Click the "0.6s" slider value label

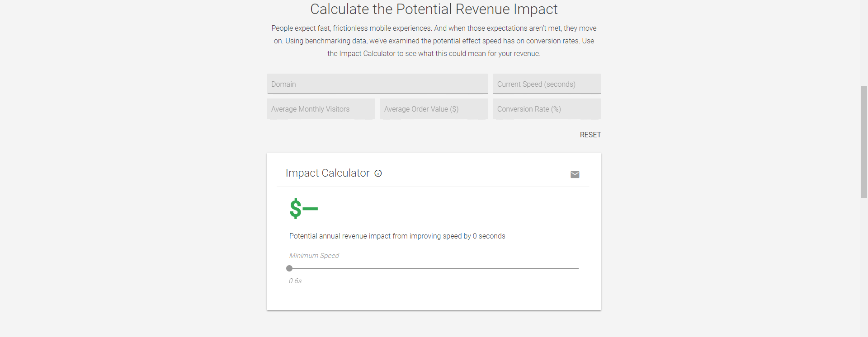pyautogui.click(x=295, y=281)
